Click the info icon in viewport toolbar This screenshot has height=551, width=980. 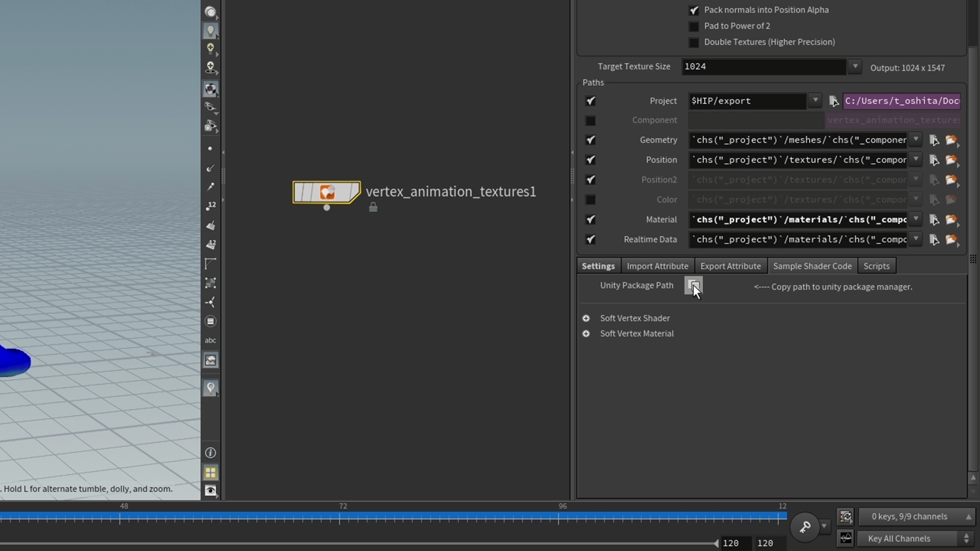(210, 453)
